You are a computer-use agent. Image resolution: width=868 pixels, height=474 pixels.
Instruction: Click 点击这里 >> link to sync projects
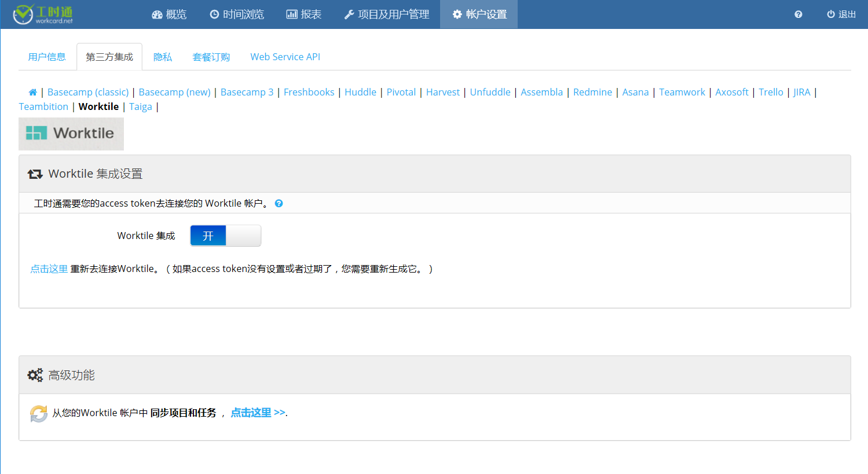(258, 413)
